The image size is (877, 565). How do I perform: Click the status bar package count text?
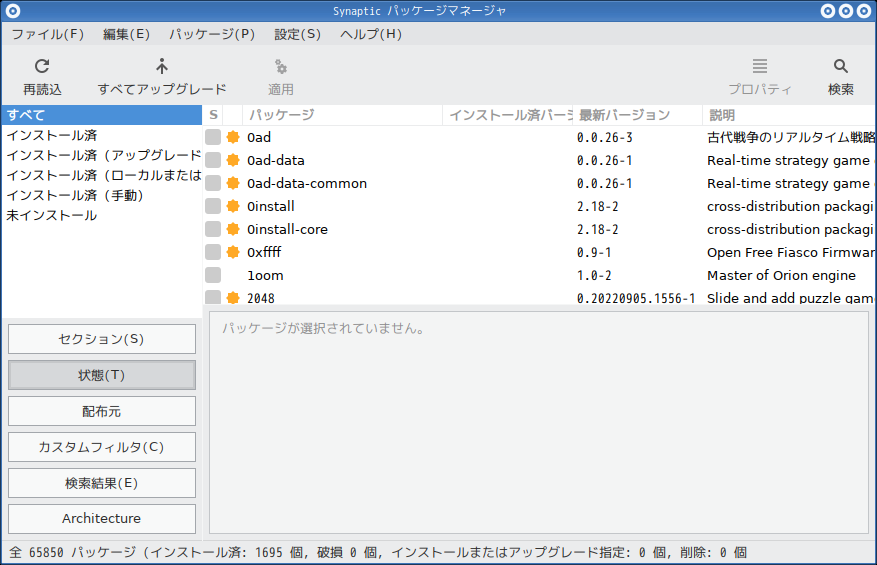(x=378, y=553)
